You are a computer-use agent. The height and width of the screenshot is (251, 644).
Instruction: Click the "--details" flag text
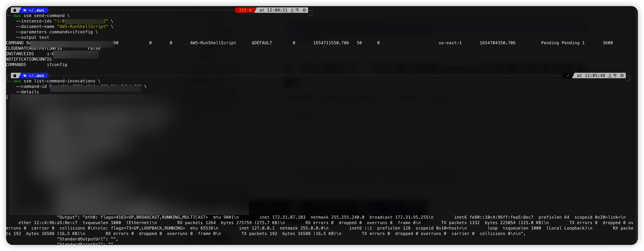[x=28, y=92]
